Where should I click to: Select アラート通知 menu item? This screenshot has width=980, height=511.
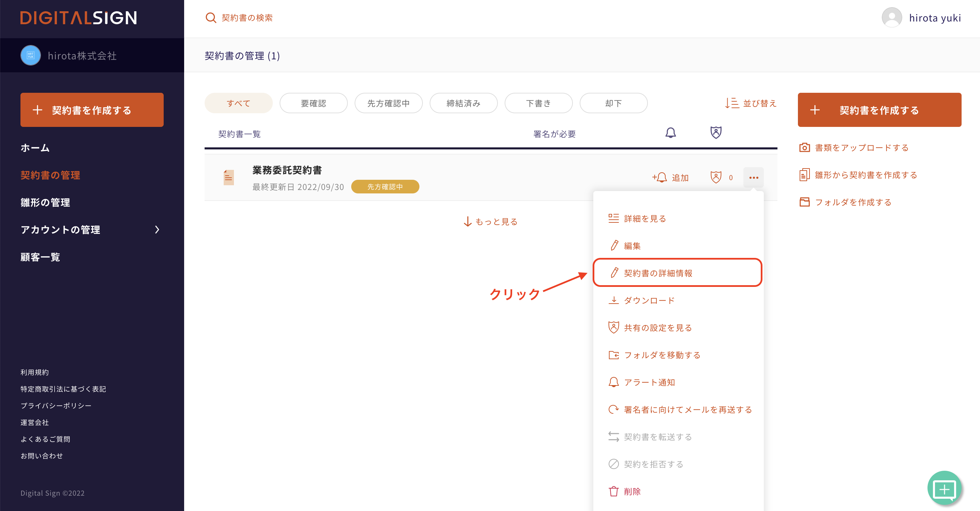(678, 382)
